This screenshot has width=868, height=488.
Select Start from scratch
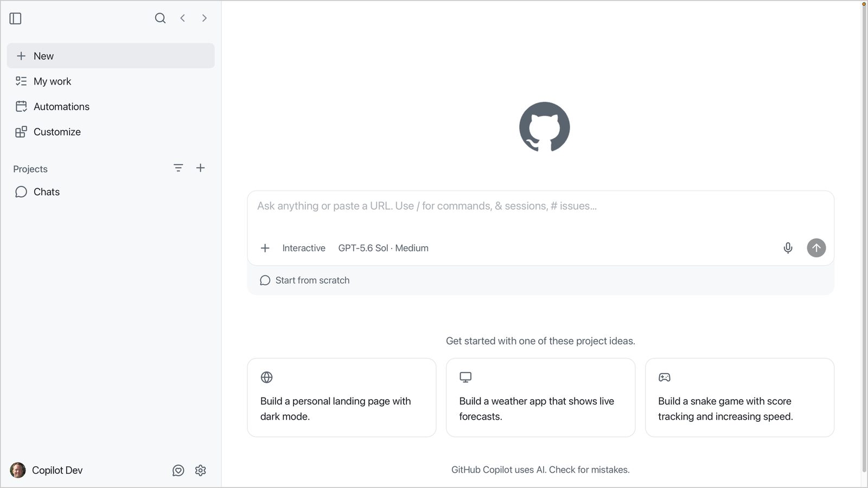point(305,280)
